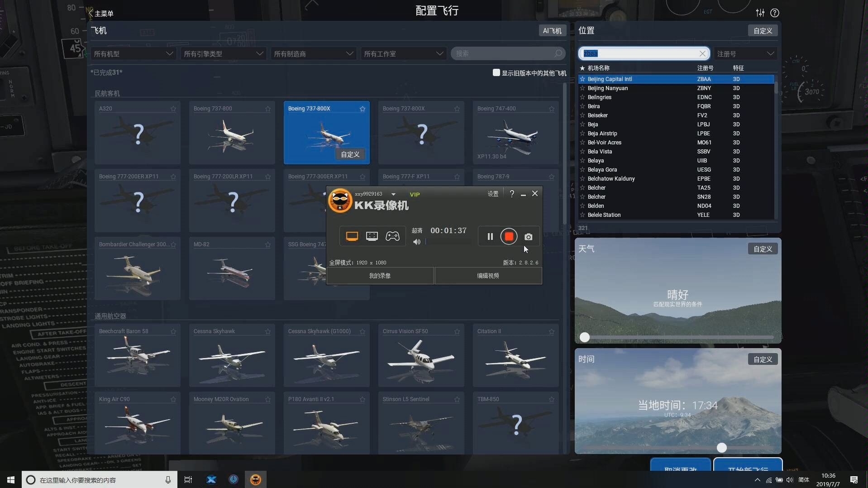Favorite the Boeing 737-800 with its star
This screenshot has height=488, width=868.
(x=268, y=109)
